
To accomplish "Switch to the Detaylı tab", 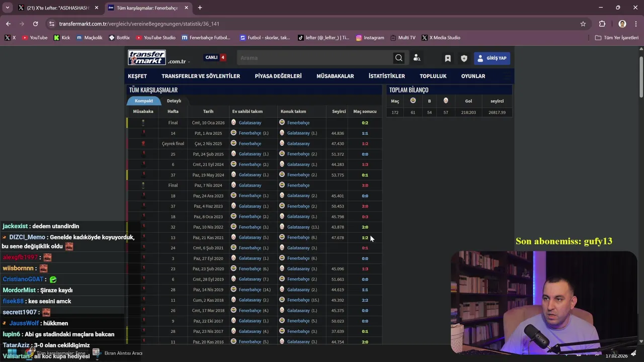I will click(x=174, y=101).
